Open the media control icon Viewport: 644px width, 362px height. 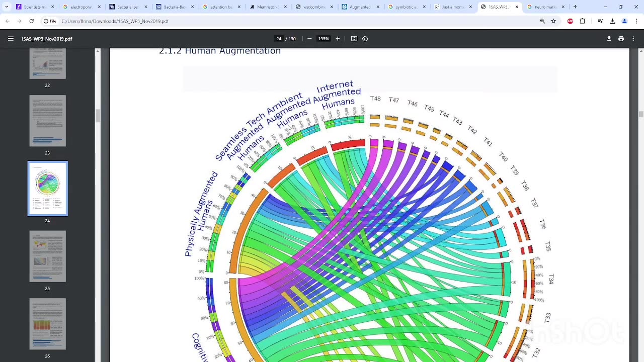tap(600, 21)
